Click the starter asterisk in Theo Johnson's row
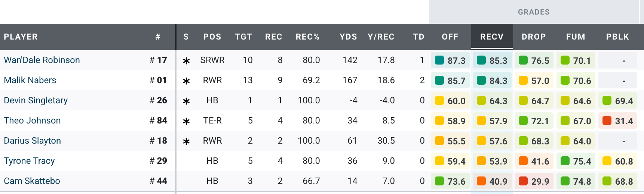 pyautogui.click(x=186, y=121)
